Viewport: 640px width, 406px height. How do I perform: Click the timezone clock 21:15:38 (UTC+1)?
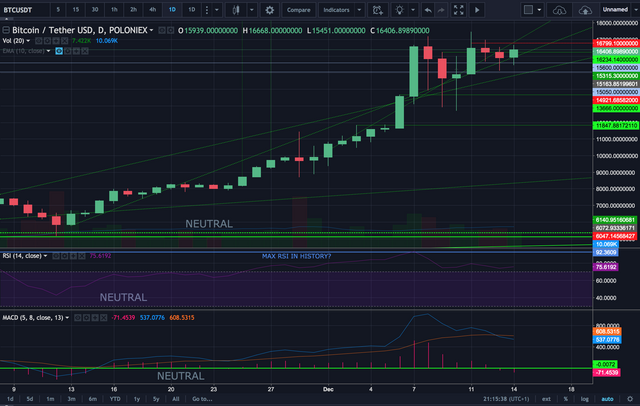[x=506, y=399]
